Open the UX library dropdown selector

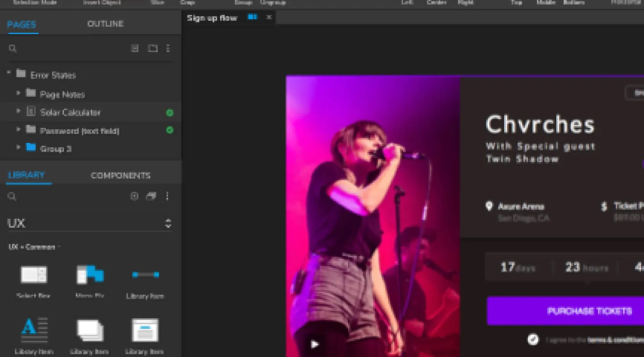(168, 223)
